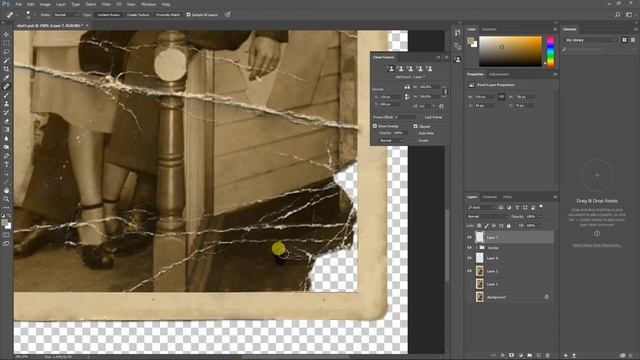
Task: Open the Window menu
Action: click(x=148, y=4)
